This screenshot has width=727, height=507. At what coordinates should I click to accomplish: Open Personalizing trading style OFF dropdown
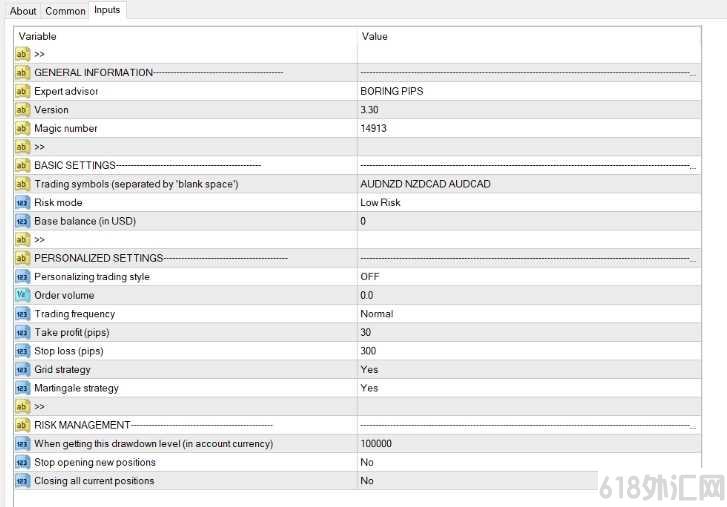point(529,277)
